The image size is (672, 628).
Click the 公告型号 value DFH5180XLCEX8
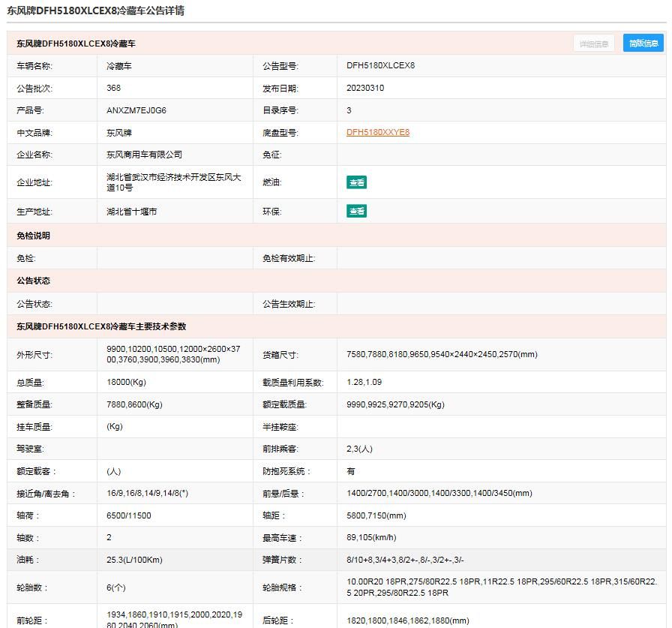(380, 65)
